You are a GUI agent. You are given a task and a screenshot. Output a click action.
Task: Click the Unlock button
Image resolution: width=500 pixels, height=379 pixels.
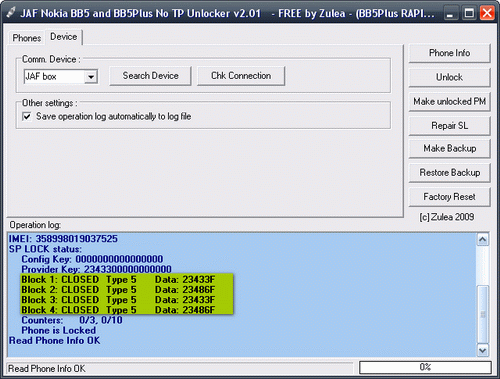coord(449,77)
